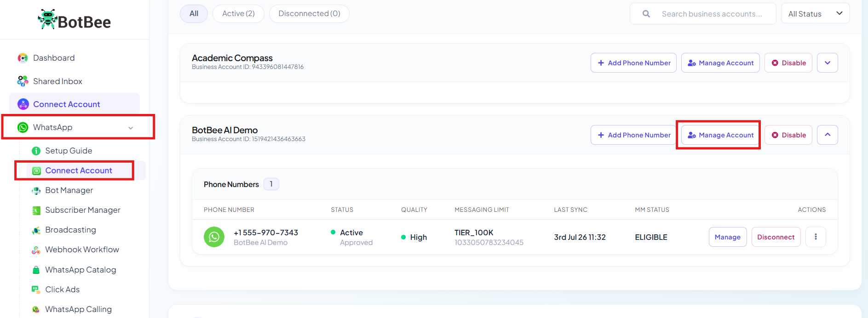The image size is (868, 318).
Task: Click Manage Account for Academic Compass
Action: click(x=720, y=63)
